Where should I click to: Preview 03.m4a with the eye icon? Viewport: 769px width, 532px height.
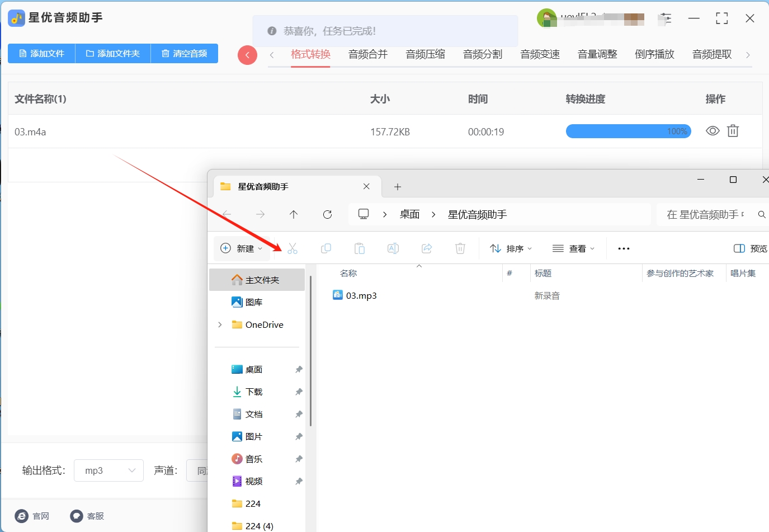click(x=713, y=131)
